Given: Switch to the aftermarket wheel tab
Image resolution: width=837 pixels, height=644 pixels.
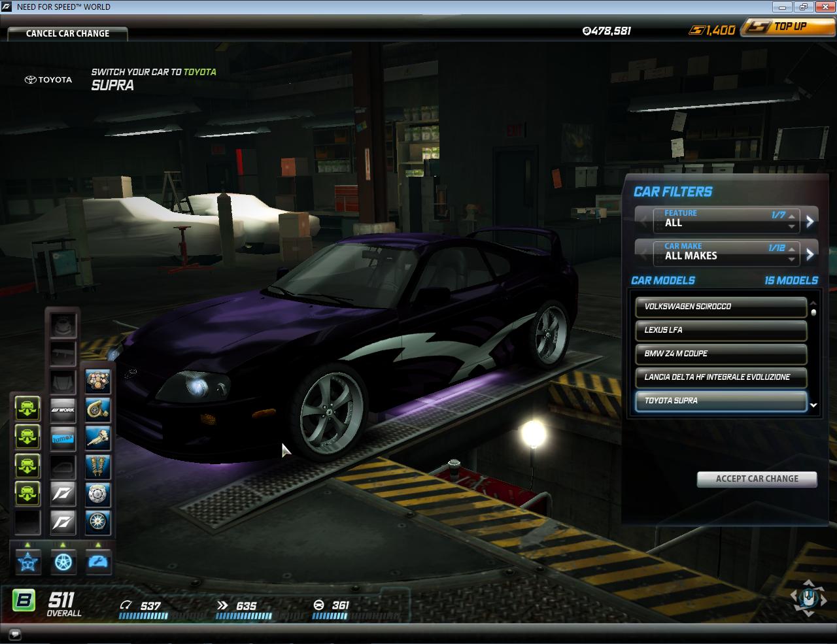Looking at the screenshot, I should point(63,562).
